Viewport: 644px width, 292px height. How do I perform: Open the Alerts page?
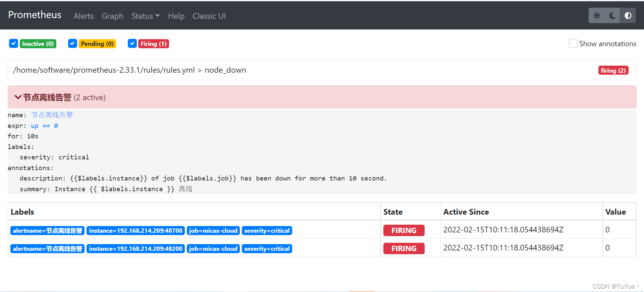point(84,16)
